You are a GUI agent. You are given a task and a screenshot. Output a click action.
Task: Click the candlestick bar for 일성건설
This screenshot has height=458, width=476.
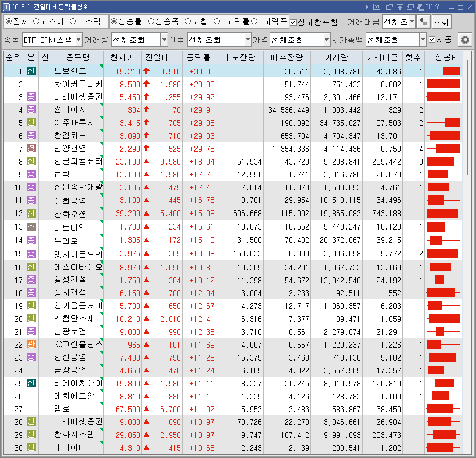click(443, 280)
